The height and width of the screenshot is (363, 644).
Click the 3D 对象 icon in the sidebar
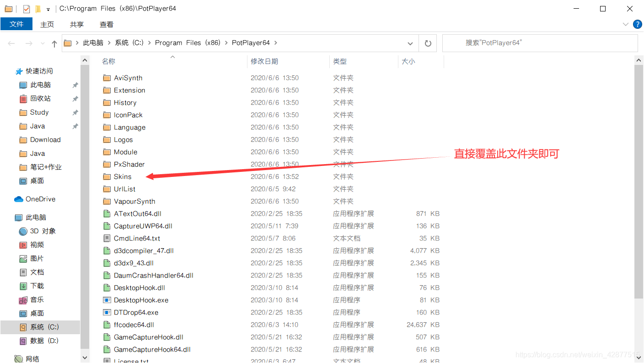23,231
